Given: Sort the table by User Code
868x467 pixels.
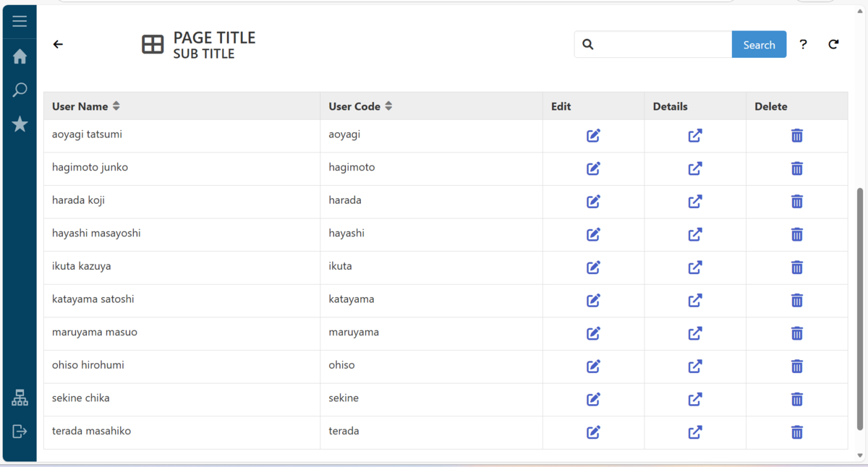Looking at the screenshot, I should 388,106.
